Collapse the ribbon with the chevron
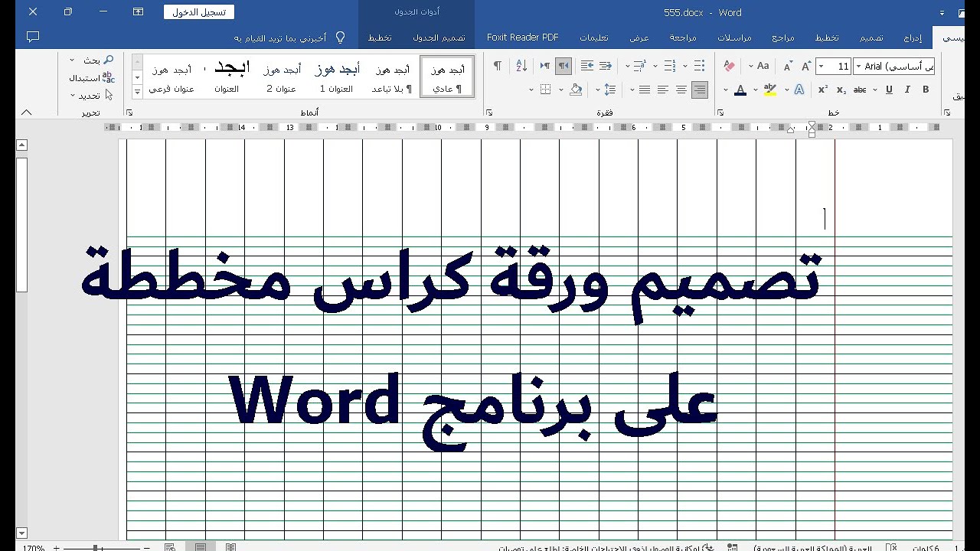The image size is (980, 551). tap(27, 112)
